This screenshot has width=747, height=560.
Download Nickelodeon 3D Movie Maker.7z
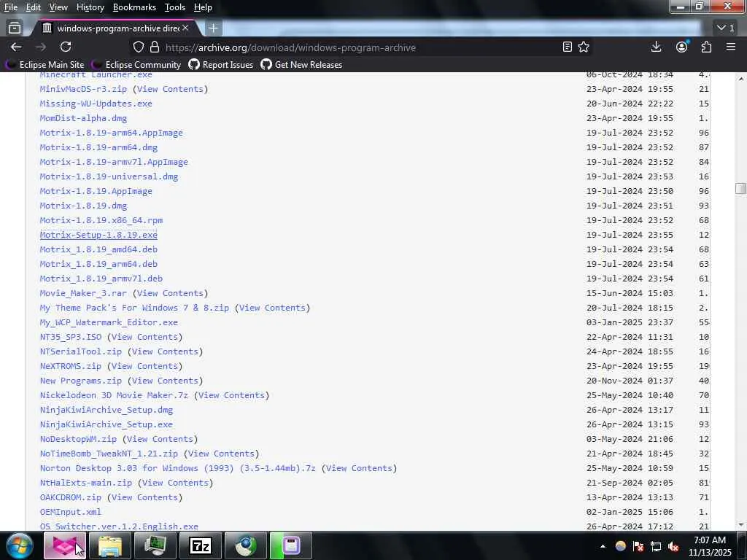114,395
